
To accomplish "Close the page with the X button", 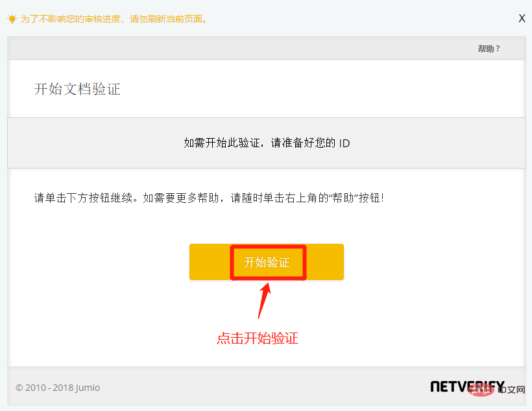I will pyautogui.click(x=522, y=18).
